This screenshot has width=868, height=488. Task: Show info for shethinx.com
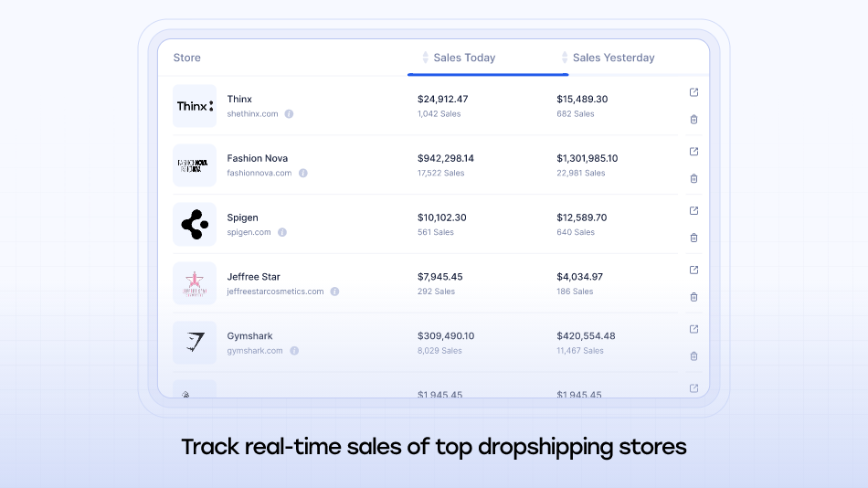click(289, 113)
